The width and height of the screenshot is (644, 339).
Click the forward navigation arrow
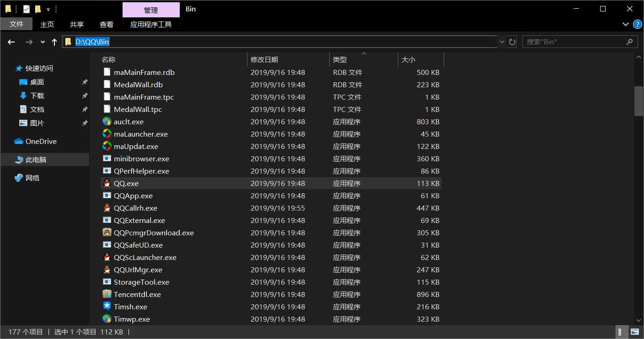point(29,42)
